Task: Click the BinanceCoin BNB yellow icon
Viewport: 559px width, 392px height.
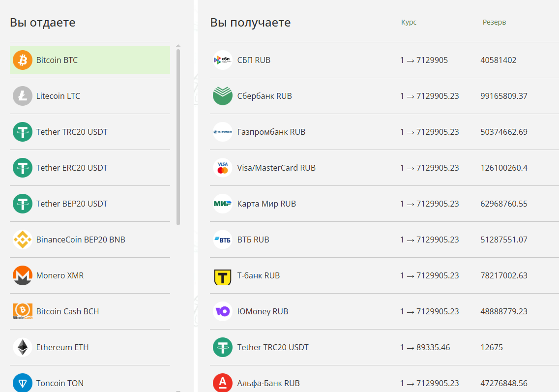Action: (23, 240)
